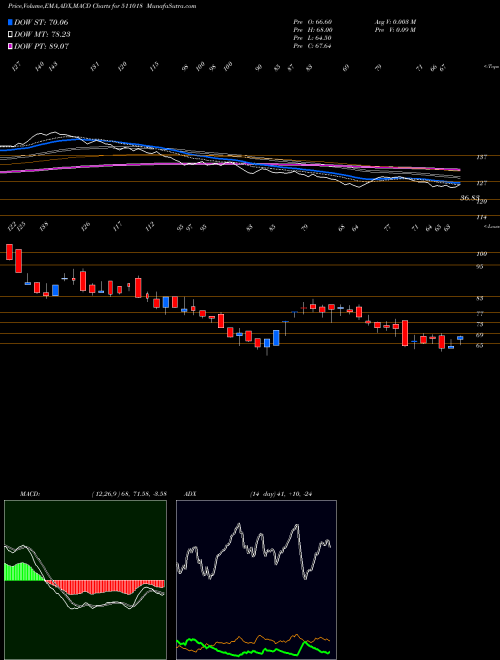The image size is (500, 660).
Task: Click the 36.83 value label on the EMA chart
Action: [x=470, y=197]
